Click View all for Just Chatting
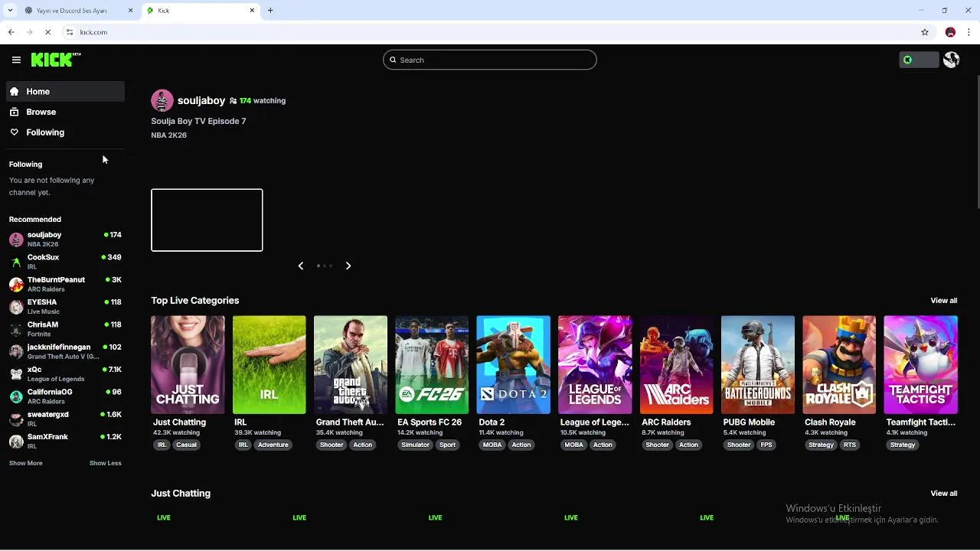980x551 pixels. click(x=944, y=494)
